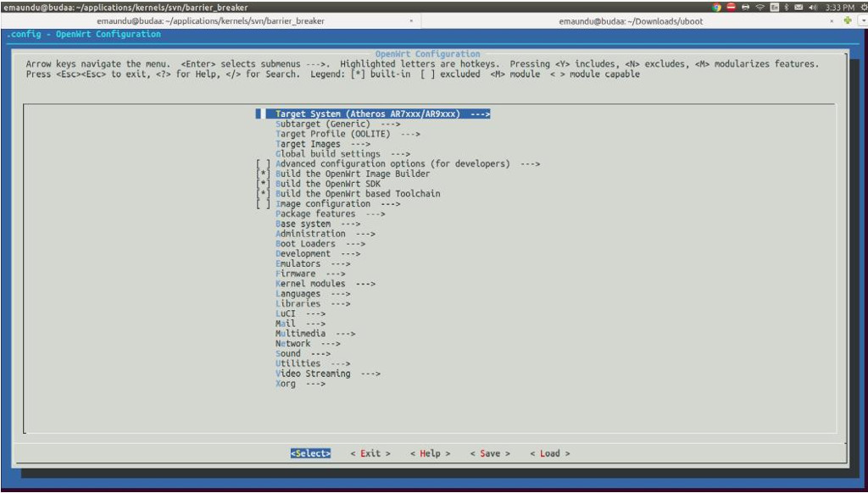The height and width of the screenshot is (493, 868).
Task: Select the Emulators menu entry
Action: pyautogui.click(x=313, y=263)
